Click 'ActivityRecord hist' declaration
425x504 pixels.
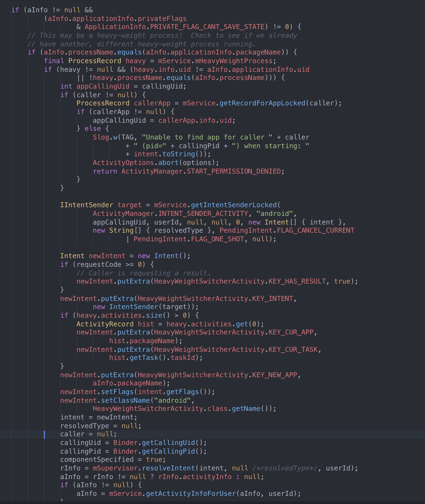[115, 324]
